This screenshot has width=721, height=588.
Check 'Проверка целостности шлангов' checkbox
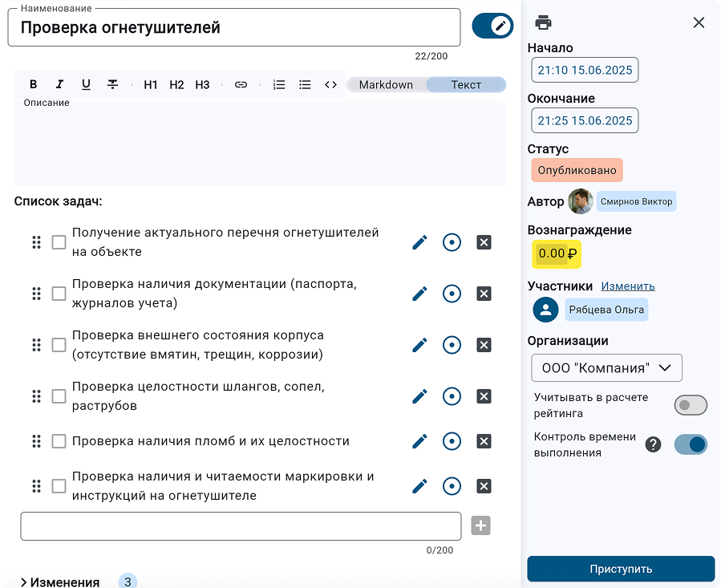(59, 396)
